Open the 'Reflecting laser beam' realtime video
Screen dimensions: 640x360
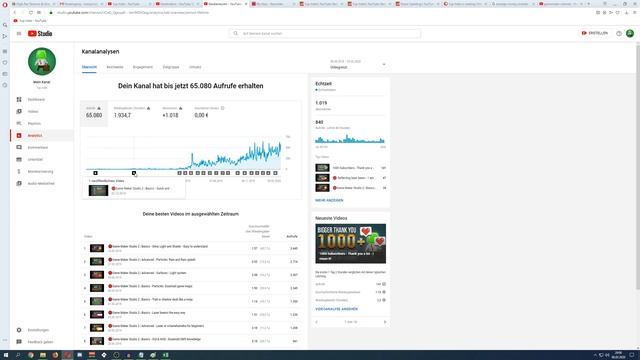pyautogui.click(x=351, y=178)
